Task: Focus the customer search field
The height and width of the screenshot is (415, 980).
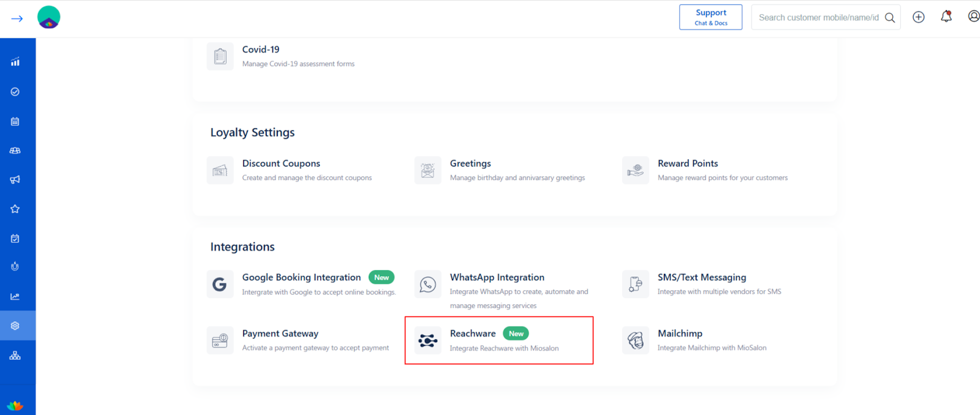Action: coord(818,18)
